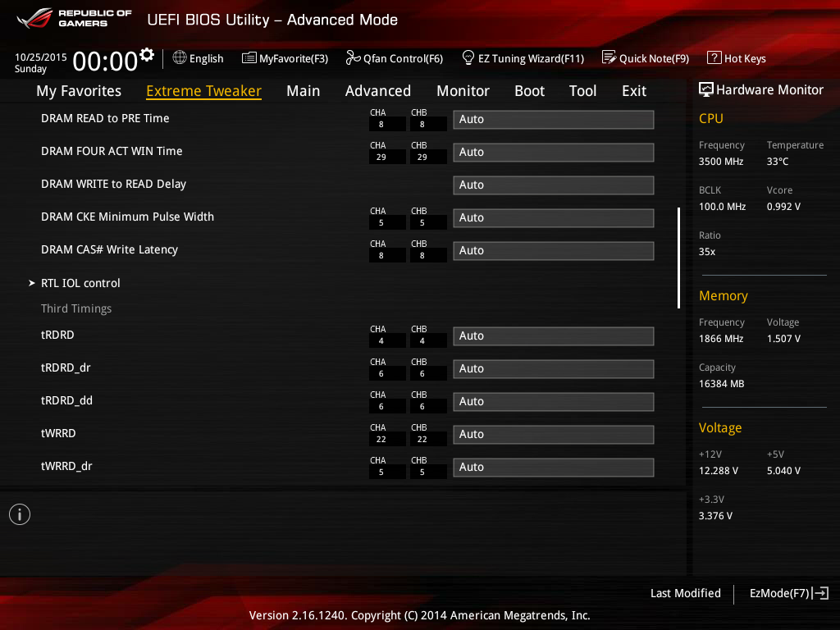This screenshot has width=840, height=630.
Task: Open the Boot tab
Action: (x=529, y=91)
